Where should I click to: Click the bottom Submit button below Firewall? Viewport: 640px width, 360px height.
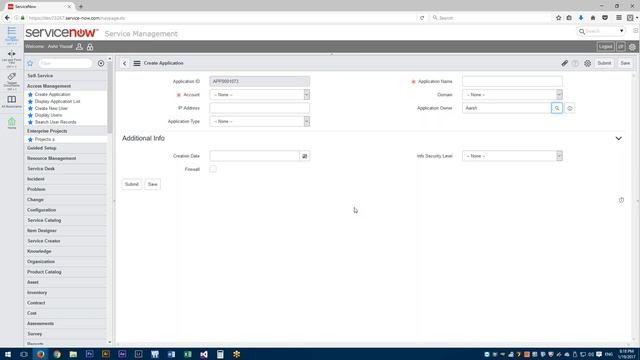(132, 184)
